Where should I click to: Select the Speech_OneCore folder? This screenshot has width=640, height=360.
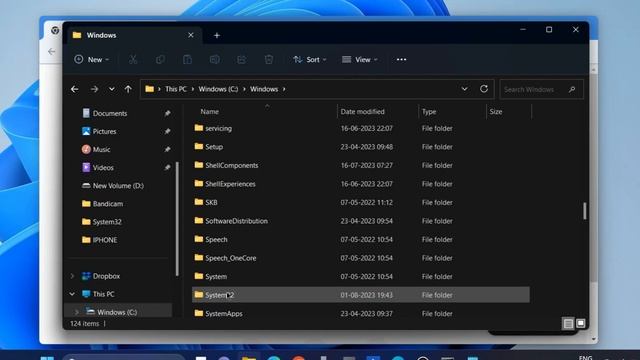(x=361, y=258)
